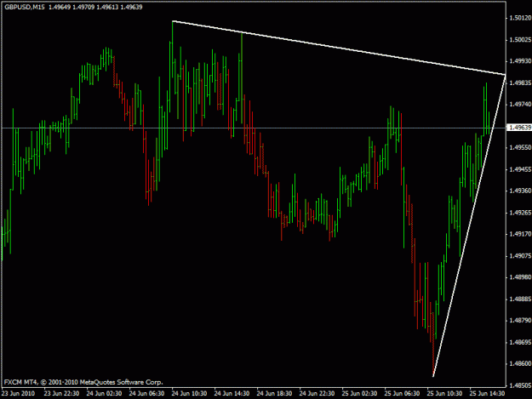Click the 24 Jun 22:30 time label

[x=317, y=394]
